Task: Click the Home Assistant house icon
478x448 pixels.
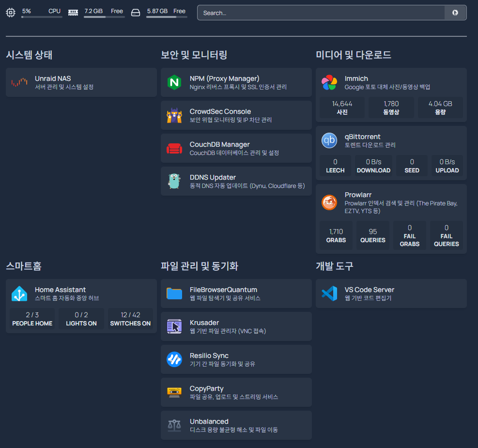Action: click(x=19, y=294)
